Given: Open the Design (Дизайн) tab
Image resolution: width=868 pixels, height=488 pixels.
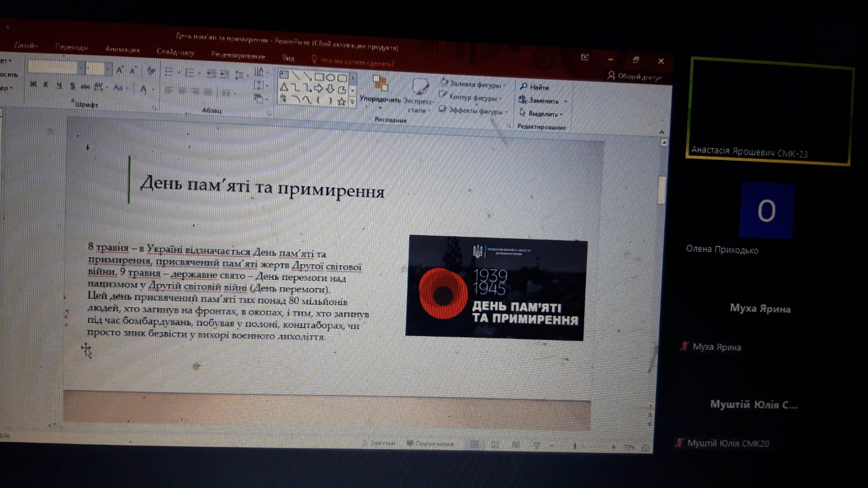Looking at the screenshot, I should pos(25,46).
